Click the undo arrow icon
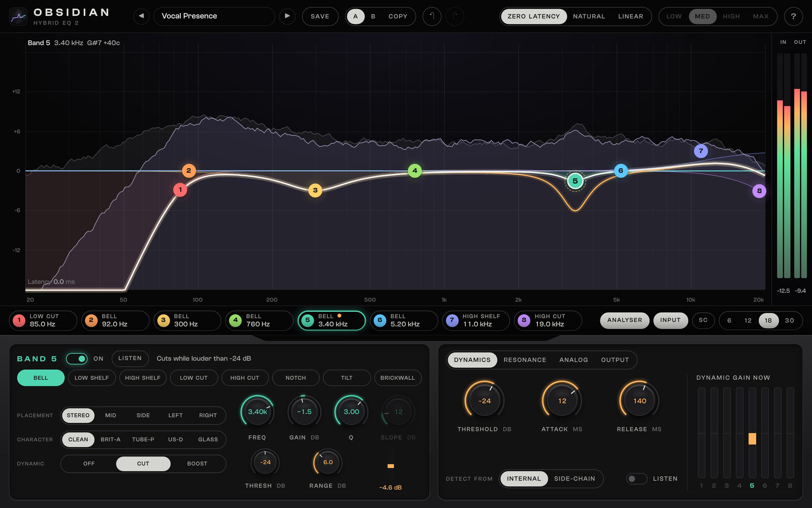Image resolution: width=812 pixels, height=508 pixels. [x=432, y=16]
